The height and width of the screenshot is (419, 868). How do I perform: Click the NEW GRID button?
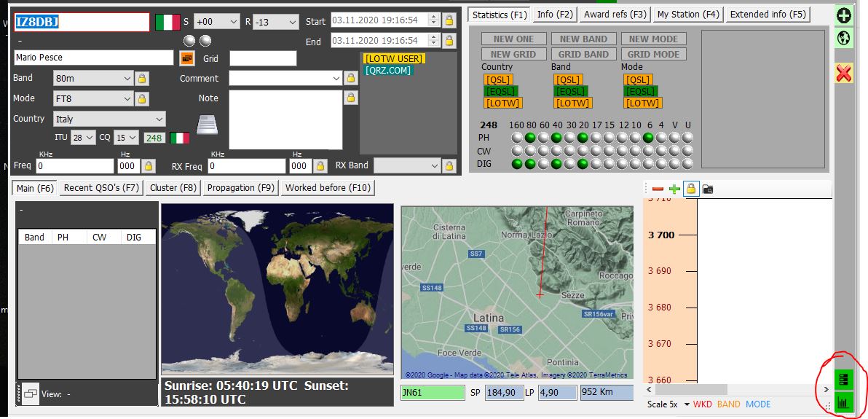513,55
